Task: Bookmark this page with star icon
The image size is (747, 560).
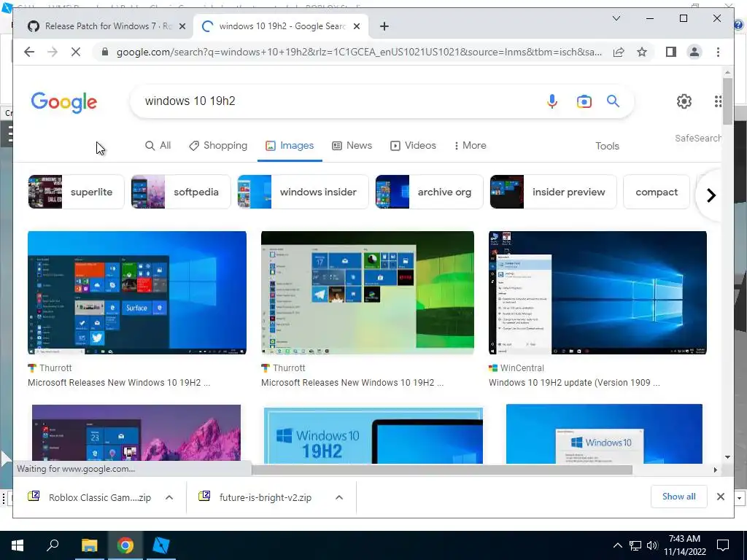Action: pos(642,52)
